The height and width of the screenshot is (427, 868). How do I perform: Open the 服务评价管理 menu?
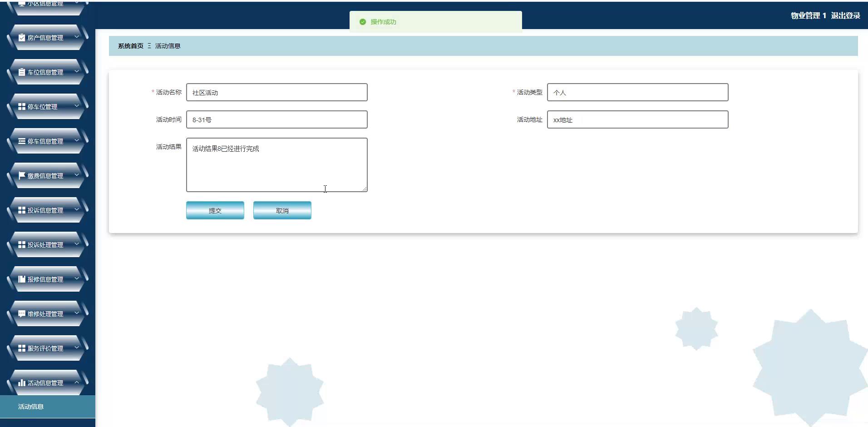[x=48, y=348]
